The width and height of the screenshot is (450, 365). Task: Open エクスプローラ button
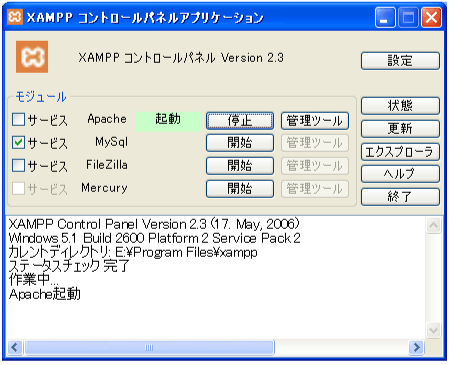tap(400, 151)
